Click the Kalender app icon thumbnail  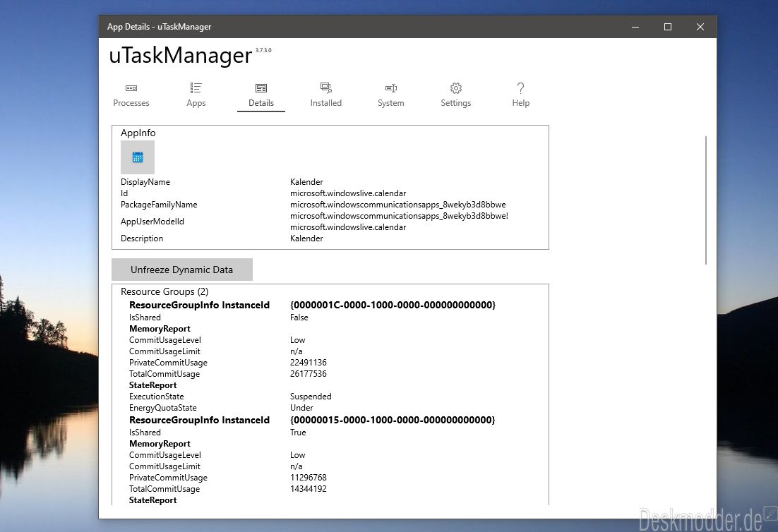pyautogui.click(x=138, y=157)
